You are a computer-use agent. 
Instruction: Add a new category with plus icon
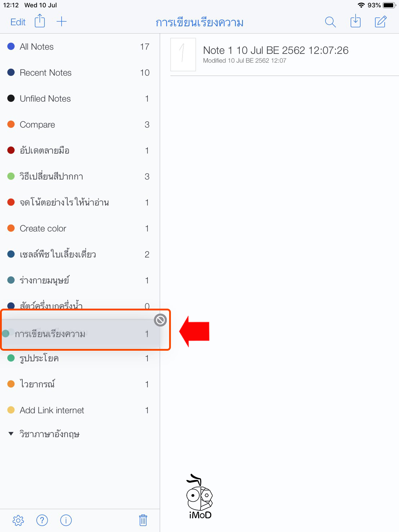[x=62, y=22]
